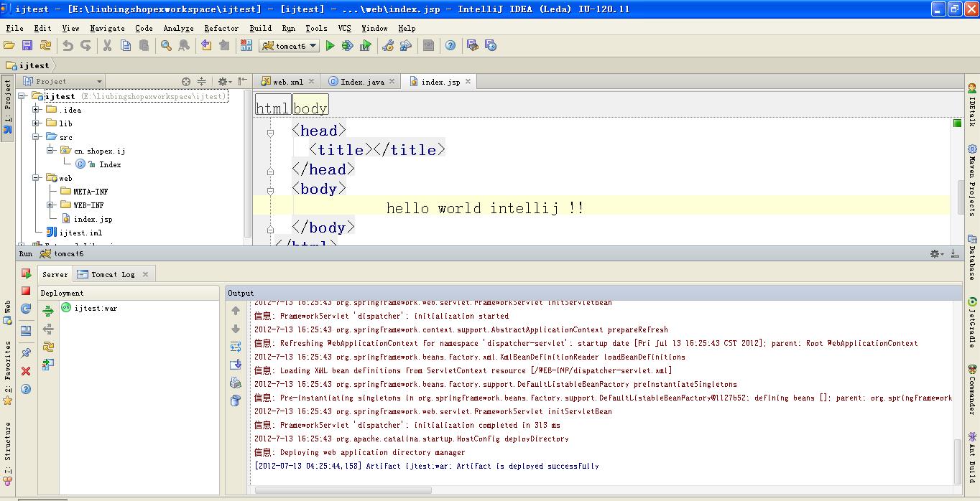Switch to the Index.java editor tab
This screenshot has width=980, height=501.
click(361, 82)
